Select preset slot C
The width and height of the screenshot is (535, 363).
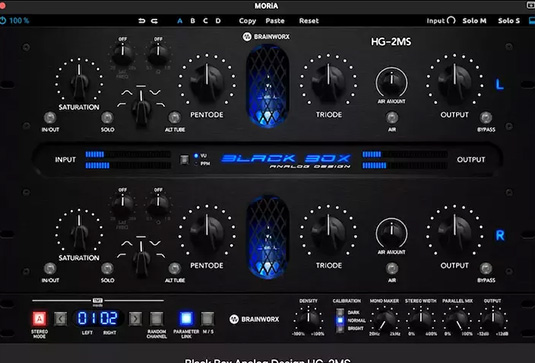(x=205, y=21)
